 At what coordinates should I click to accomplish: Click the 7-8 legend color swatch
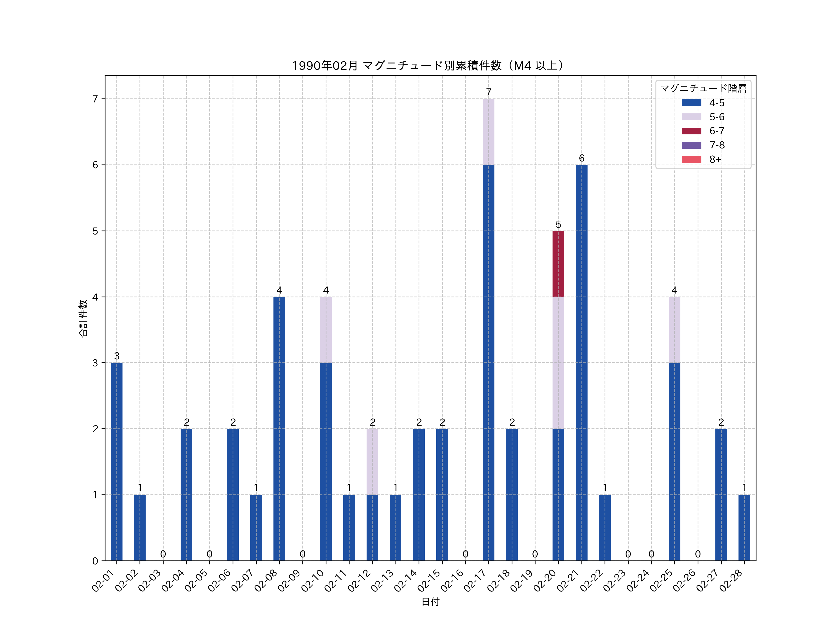click(691, 145)
